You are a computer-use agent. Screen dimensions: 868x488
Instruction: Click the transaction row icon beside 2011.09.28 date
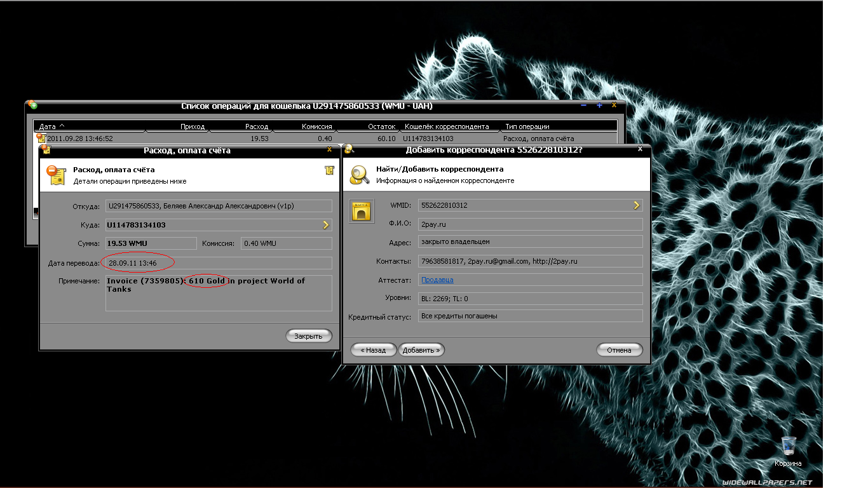click(x=41, y=138)
